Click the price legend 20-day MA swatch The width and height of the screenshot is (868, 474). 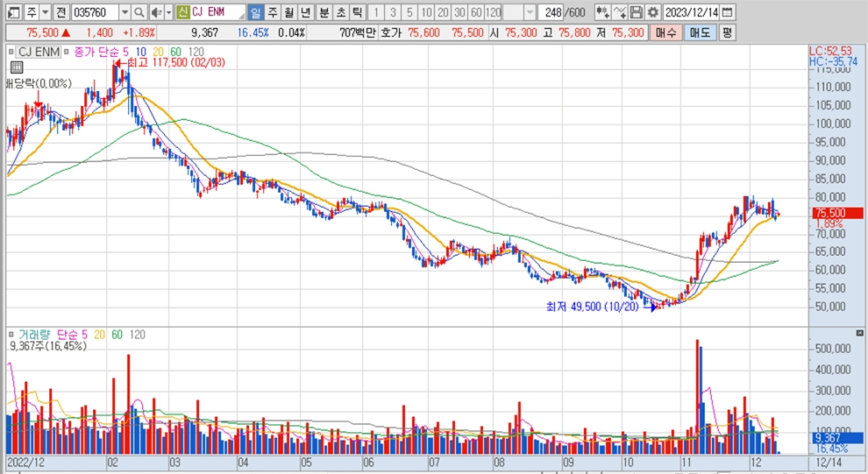point(159,52)
